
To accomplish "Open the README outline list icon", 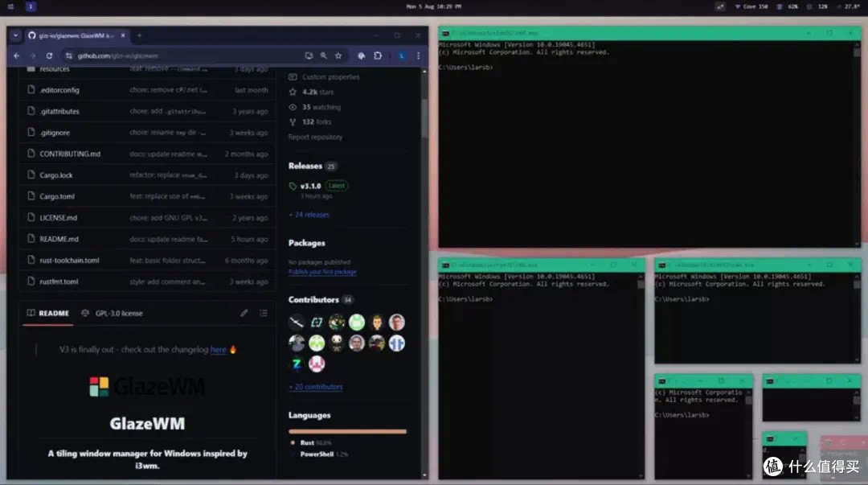I will 264,313.
